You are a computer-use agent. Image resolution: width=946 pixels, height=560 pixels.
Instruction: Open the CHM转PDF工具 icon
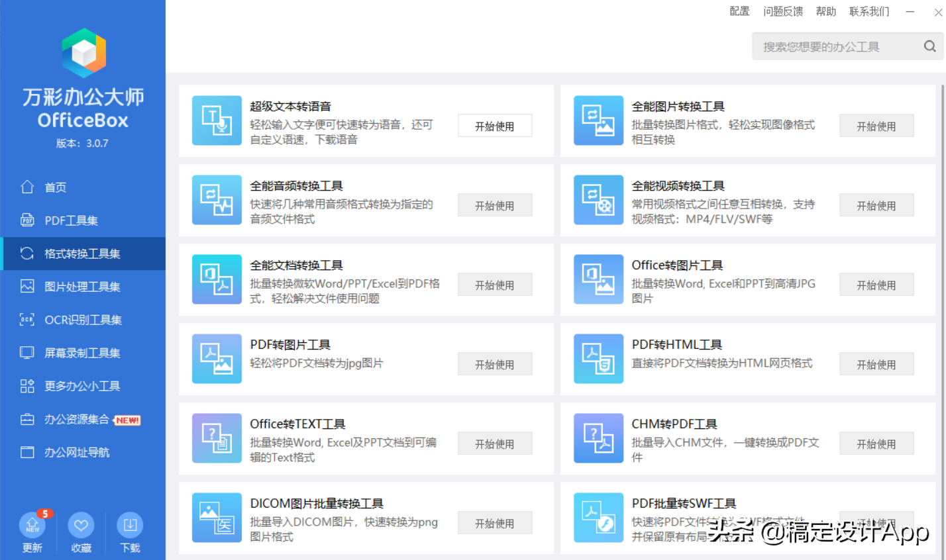[x=598, y=438]
